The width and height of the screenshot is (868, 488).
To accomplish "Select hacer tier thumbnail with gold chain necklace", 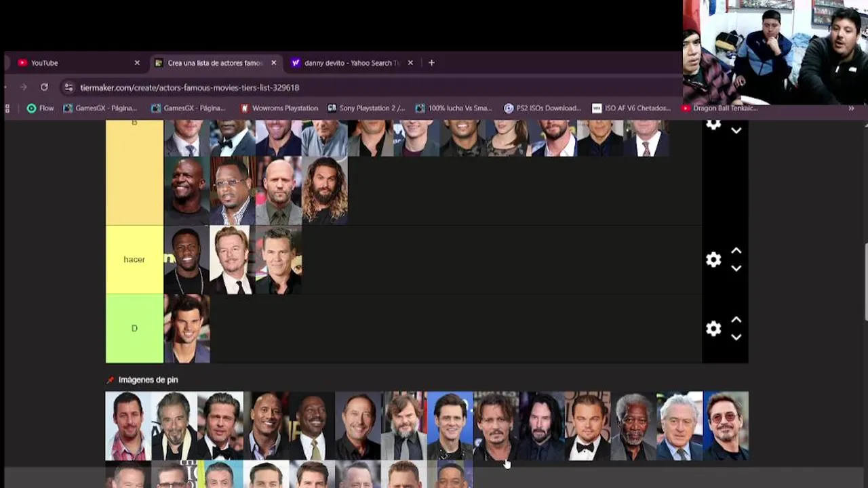I will pyautogui.click(x=187, y=260).
